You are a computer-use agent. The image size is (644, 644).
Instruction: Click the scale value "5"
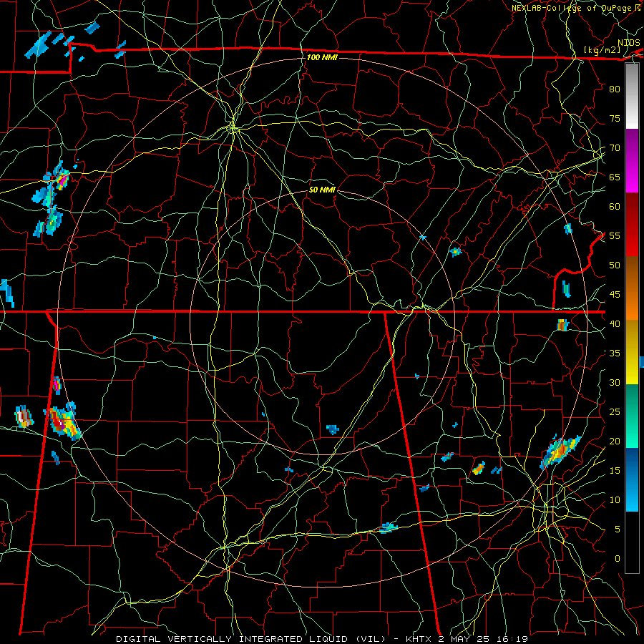click(618, 529)
